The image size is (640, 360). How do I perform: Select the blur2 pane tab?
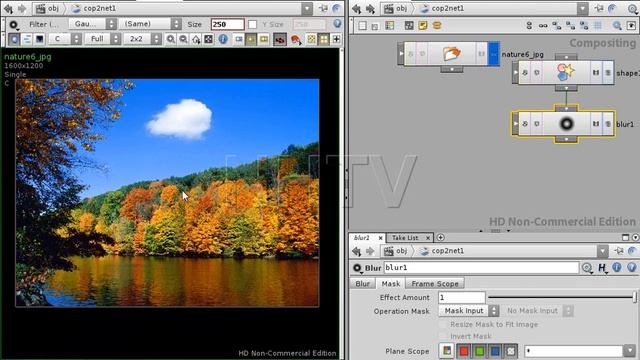(x=362, y=238)
